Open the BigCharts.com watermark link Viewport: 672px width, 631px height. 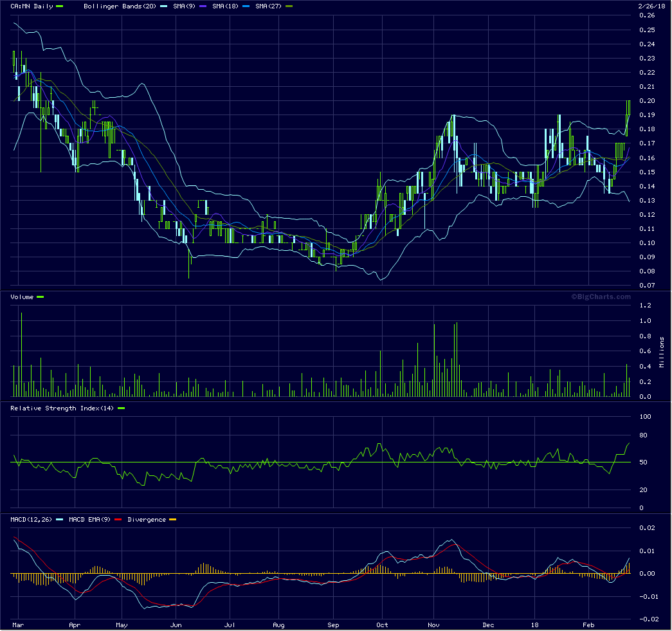point(601,297)
